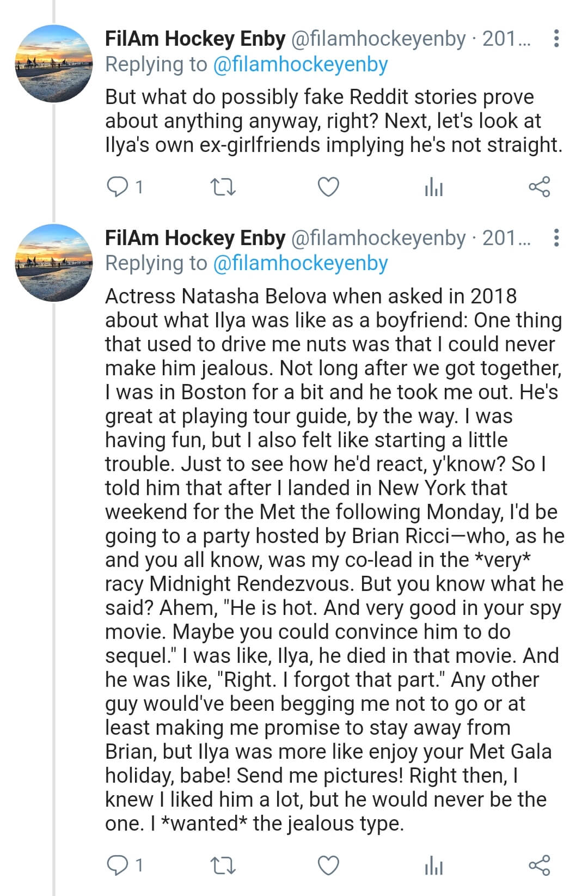This screenshot has height=896, width=588.
Task: Open more options on the first tweet
Action: coord(556,39)
